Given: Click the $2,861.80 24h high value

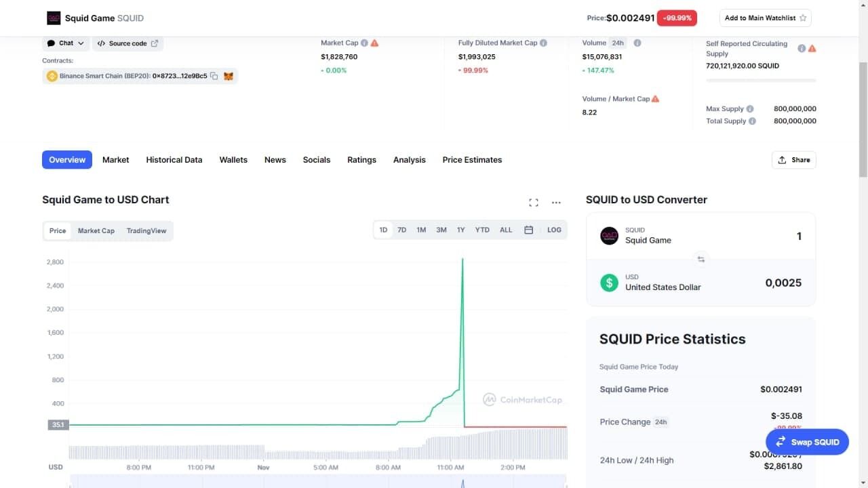Looking at the screenshot, I should 783,466.
